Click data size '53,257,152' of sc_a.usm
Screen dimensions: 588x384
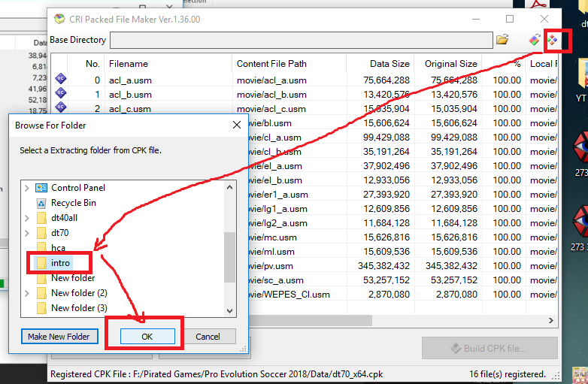[x=386, y=280]
